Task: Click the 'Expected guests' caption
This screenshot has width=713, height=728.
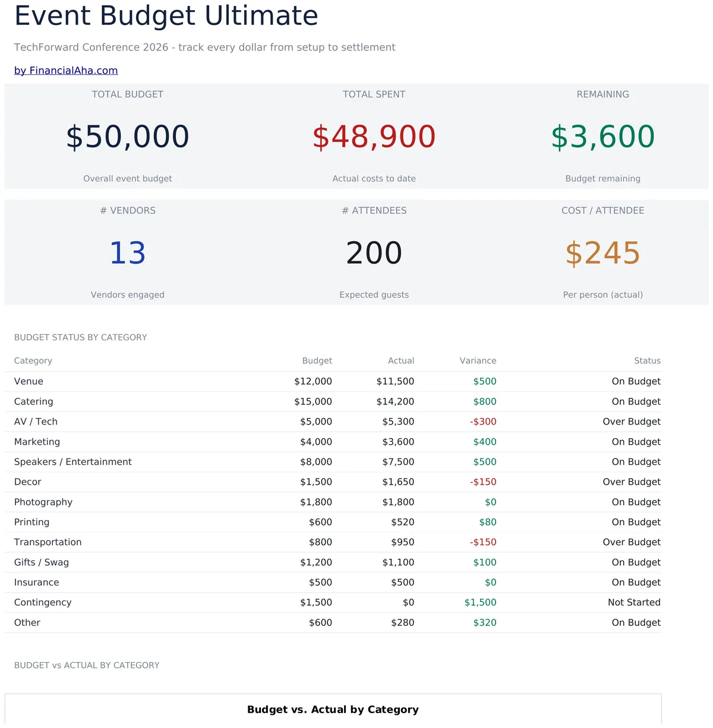Action: 374,295
